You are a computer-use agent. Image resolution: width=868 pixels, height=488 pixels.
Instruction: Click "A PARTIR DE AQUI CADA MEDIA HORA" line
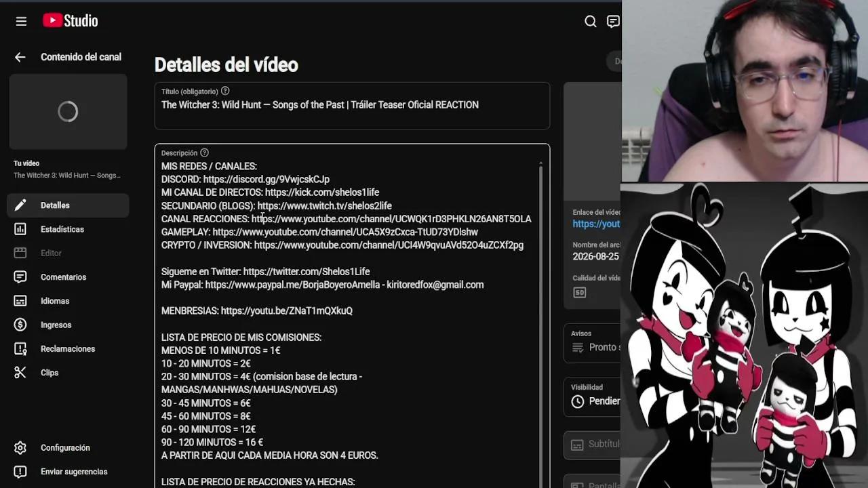[270, 455]
